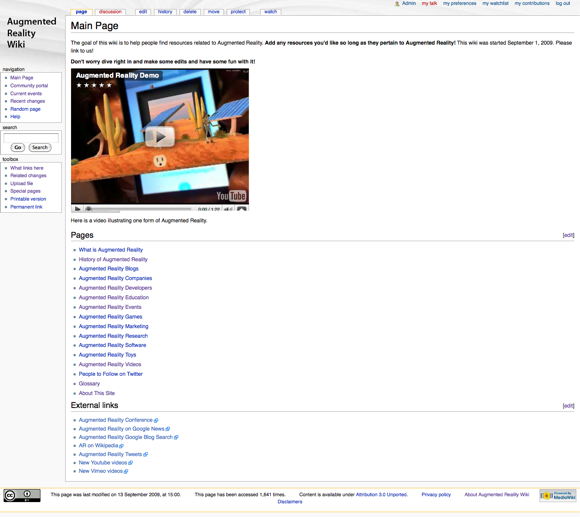
Task: Open my contributions
Action: pos(532,3)
